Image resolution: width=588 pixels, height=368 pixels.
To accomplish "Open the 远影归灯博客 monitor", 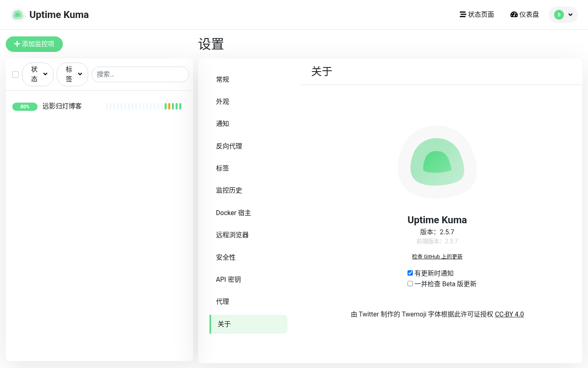I will [62, 106].
